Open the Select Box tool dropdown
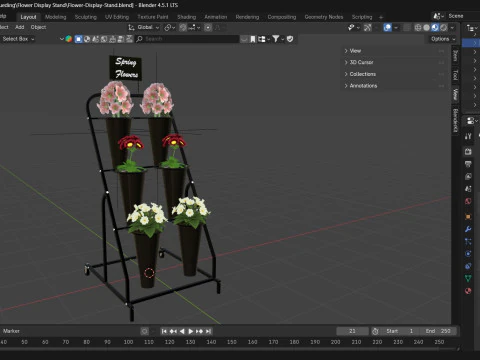 (18, 39)
